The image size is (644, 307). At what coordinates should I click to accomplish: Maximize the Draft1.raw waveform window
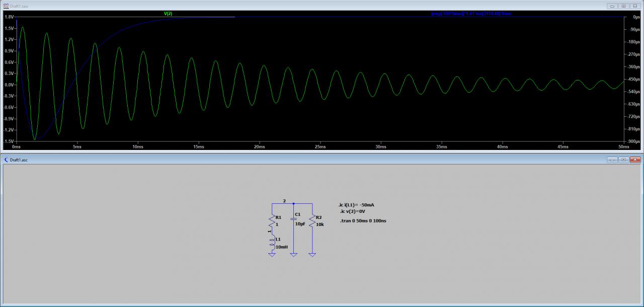tap(623, 6)
